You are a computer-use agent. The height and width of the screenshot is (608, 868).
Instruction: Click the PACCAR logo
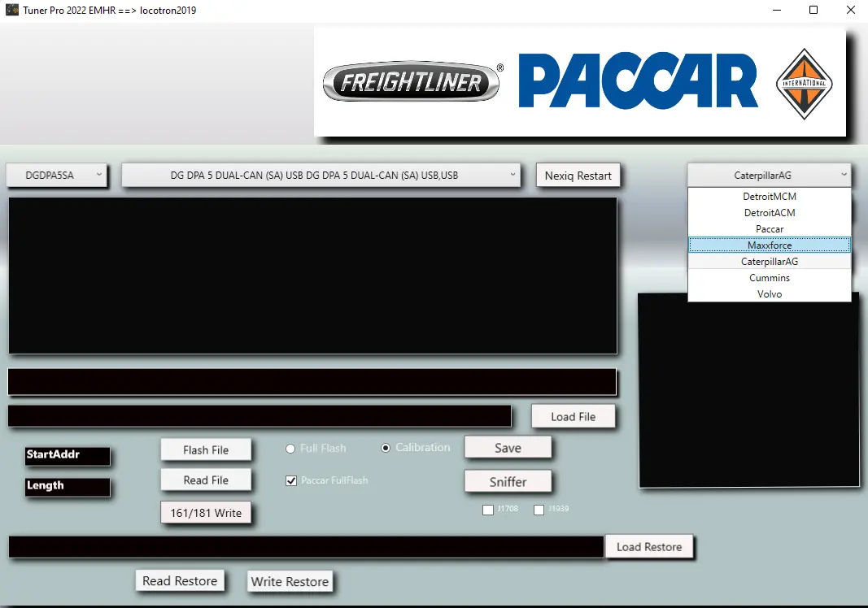638,80
